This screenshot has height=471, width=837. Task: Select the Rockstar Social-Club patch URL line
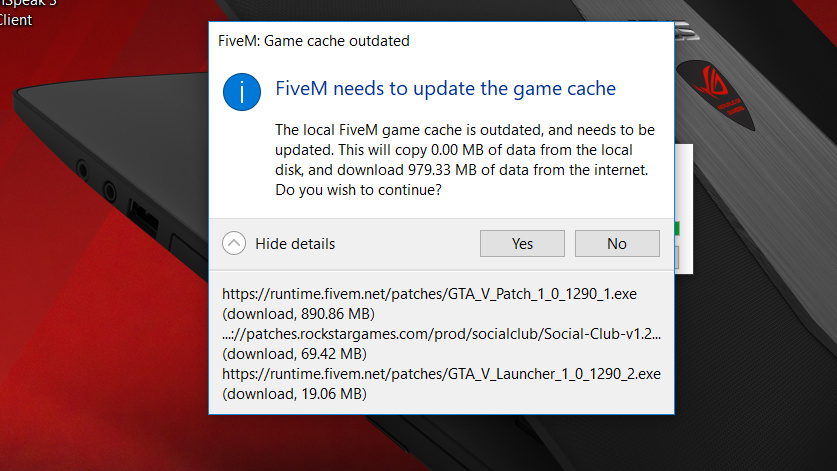point(441,333)
